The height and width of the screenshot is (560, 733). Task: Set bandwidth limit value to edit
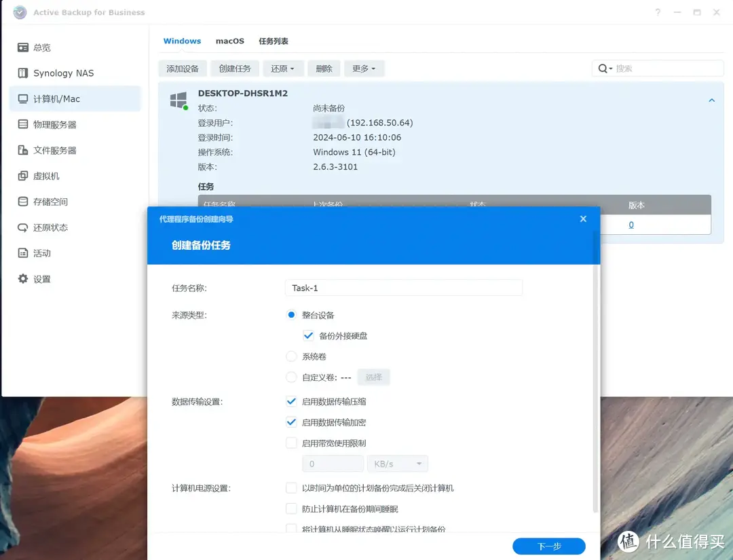point(333,463)
